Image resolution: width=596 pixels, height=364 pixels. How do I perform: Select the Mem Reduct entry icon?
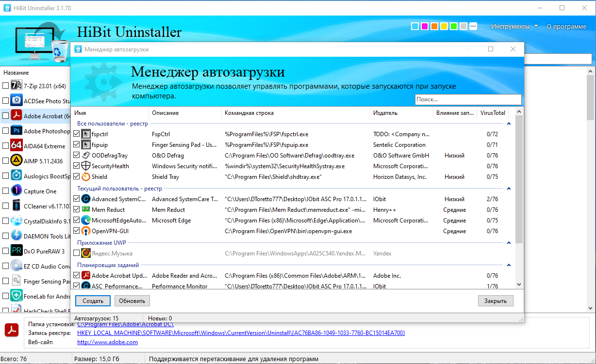(x=86, y=210)
